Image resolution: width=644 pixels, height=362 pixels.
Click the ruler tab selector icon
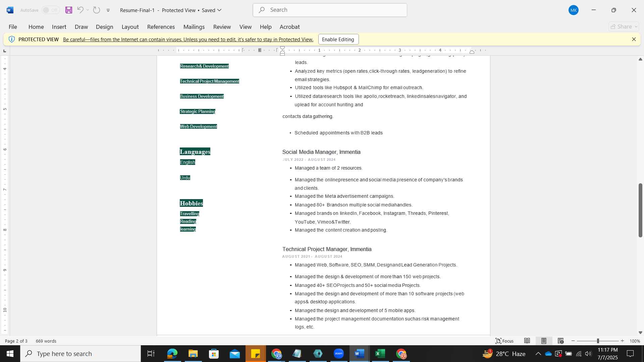[4, 51]
